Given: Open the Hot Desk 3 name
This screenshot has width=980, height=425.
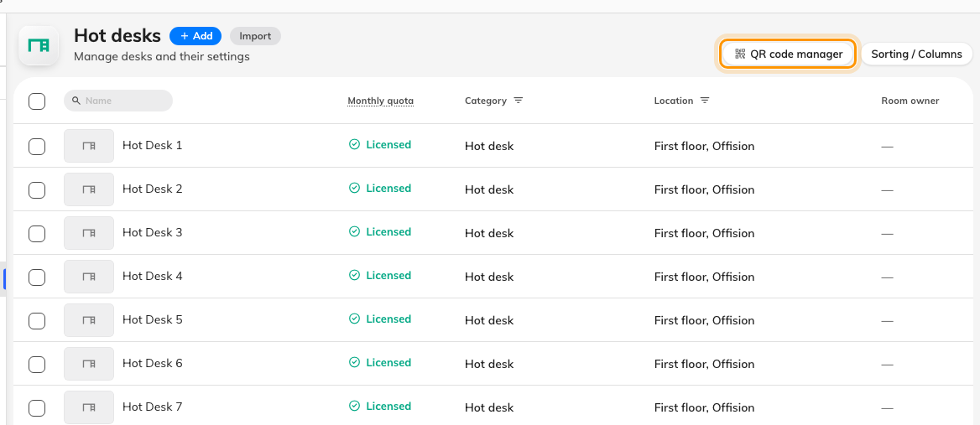Looking at the screenshot, I should click(153, 233).
